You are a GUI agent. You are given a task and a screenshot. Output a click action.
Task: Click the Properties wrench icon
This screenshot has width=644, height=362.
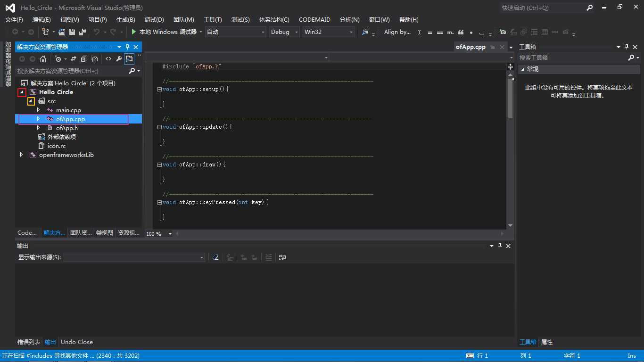pos(119,59)
